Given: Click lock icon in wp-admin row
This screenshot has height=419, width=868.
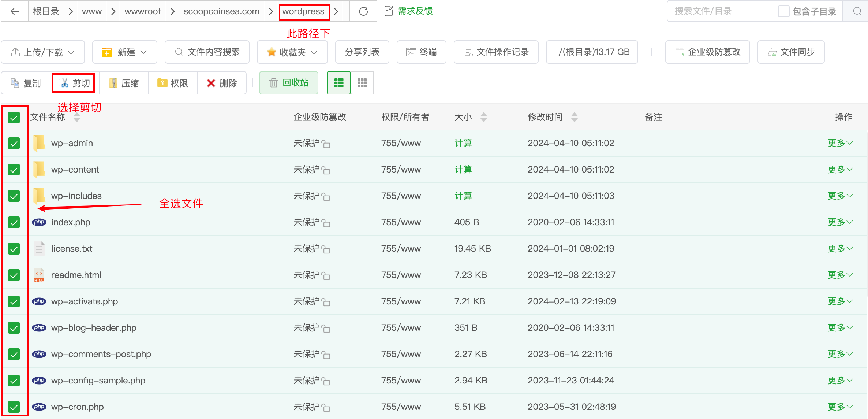Looking at the screenshot, I should click(x=326, y=144).
